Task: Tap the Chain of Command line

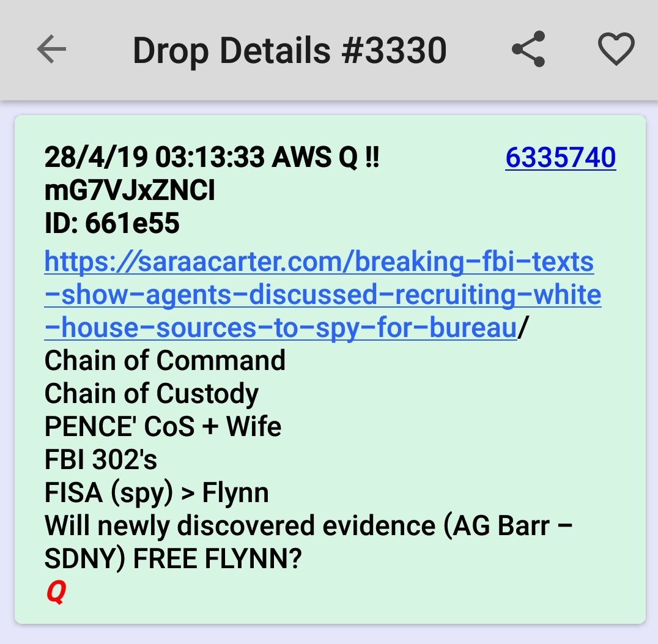Action: tap(164, 361)
